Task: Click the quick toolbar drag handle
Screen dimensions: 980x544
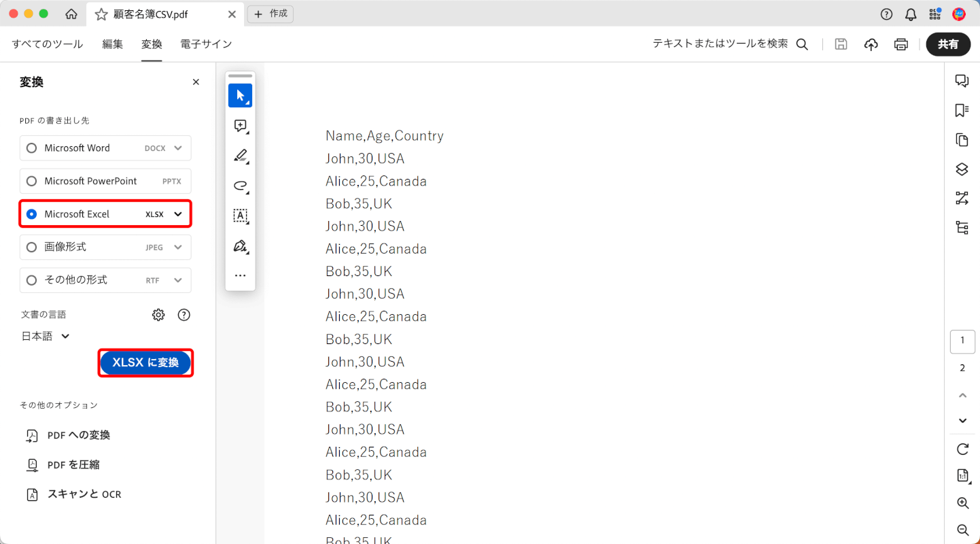Action: [x=240, y=76]
